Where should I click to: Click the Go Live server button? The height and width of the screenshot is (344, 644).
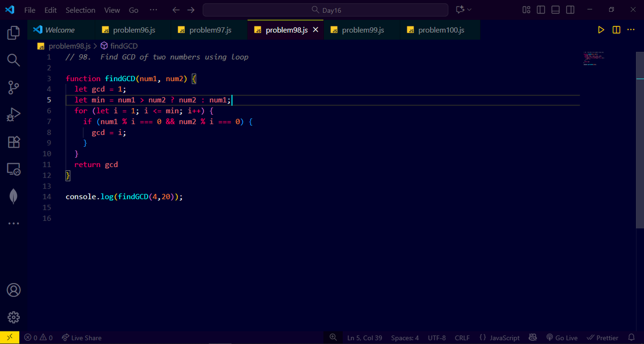pyautogui.click(x=561, y=338)
